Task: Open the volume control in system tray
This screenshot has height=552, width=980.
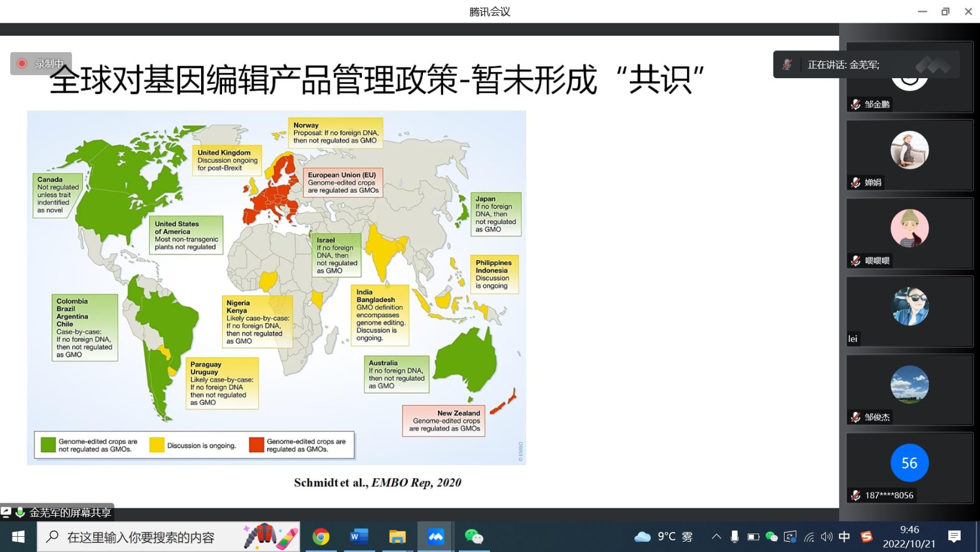Action: (x=826, y=537)
